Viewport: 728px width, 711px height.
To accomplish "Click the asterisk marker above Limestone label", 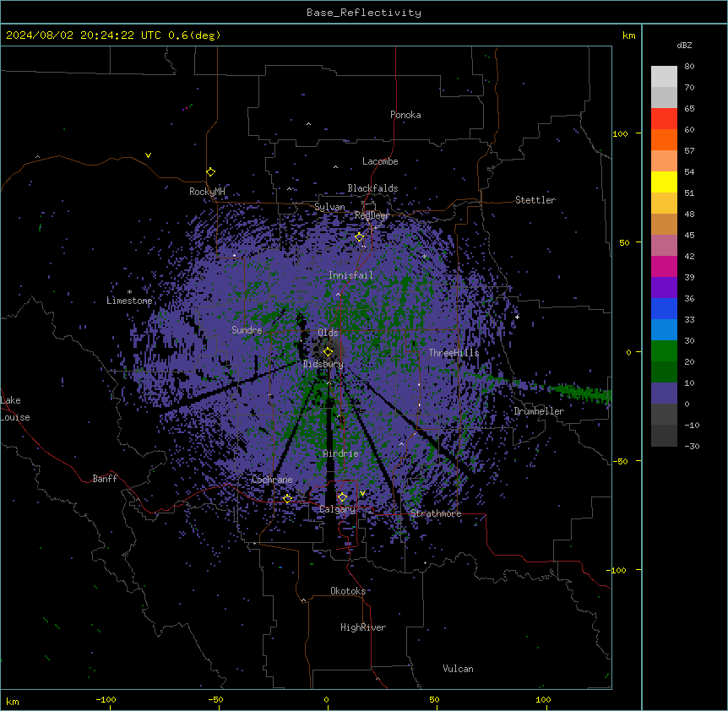I will (129, 292).
